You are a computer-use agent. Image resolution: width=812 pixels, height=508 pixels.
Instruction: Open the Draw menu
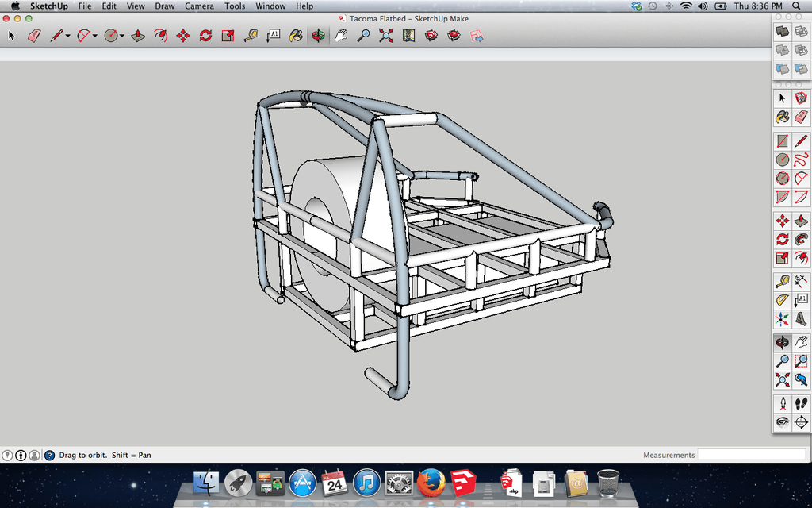165,6
